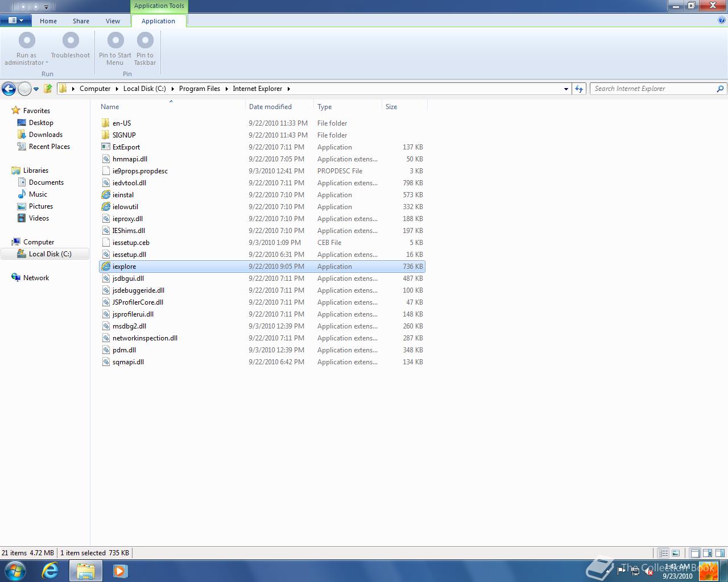
Task: Select the ExtExport application icon
Action: [x=106, y=147]
